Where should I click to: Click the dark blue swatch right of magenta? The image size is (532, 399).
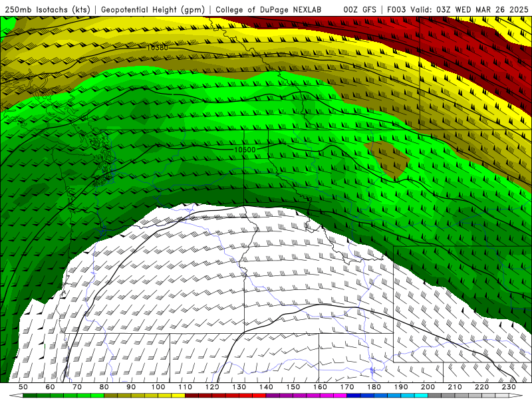[x=354, y=395]
